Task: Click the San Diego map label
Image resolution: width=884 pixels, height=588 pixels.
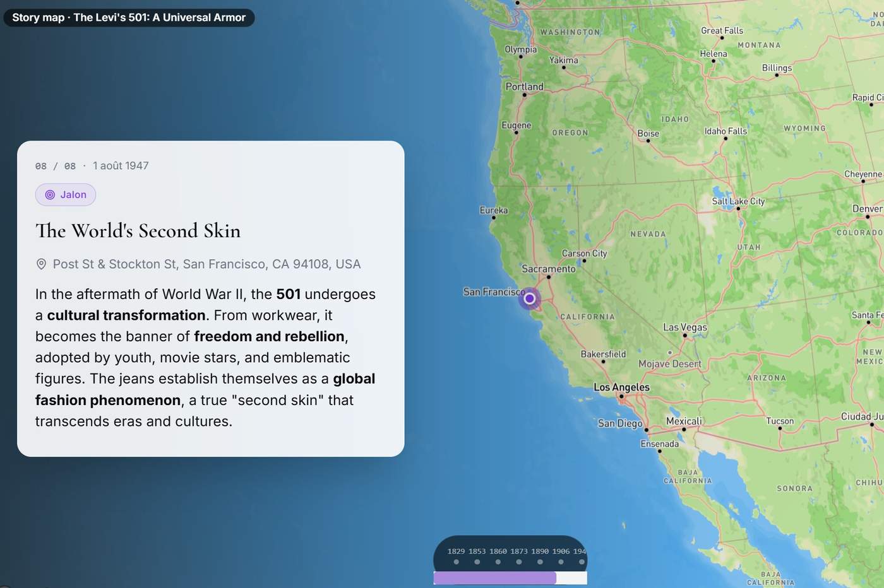Action: pyautogui.click(x=620, y=423)
